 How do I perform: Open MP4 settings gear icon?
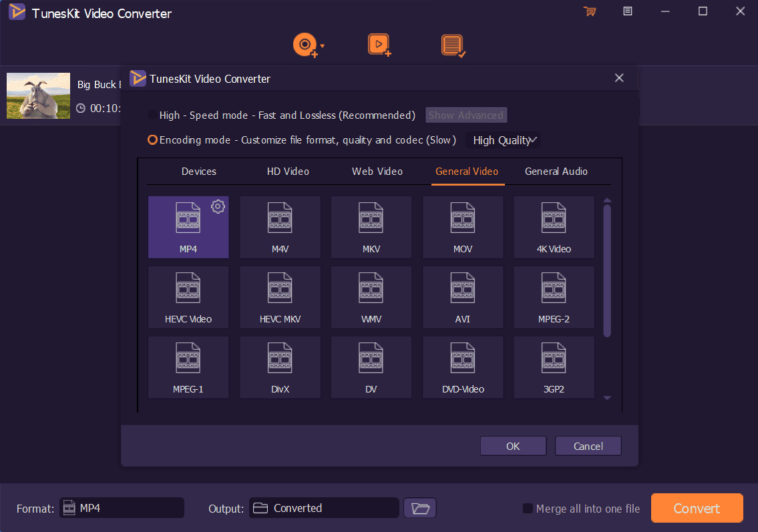(218, 207)
